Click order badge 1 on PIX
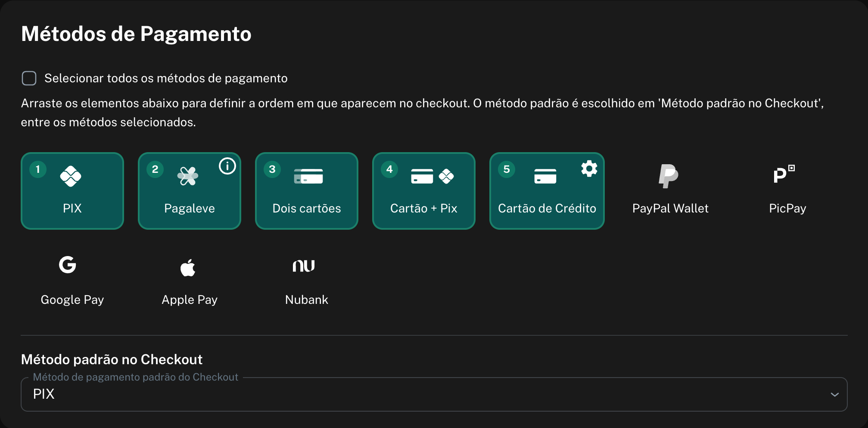868x428 pixels. pyautogui.click(x=38, y=169)
